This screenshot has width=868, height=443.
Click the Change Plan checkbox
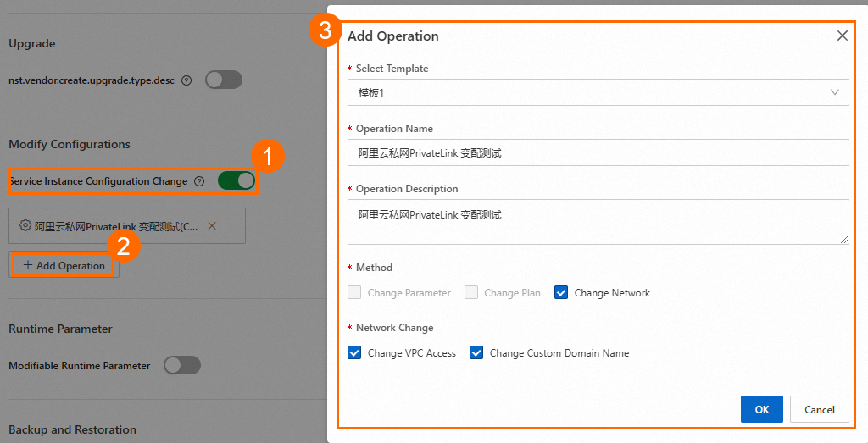point(471,292)
